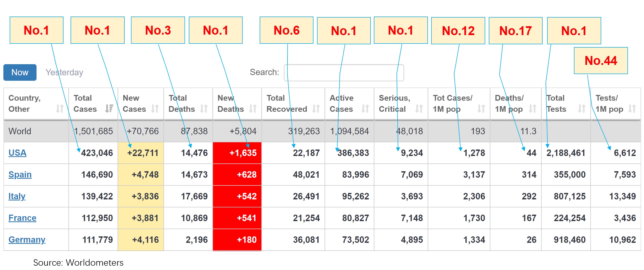
Task: Sort by Country, Other arrows icon
Action: [60, 109]
